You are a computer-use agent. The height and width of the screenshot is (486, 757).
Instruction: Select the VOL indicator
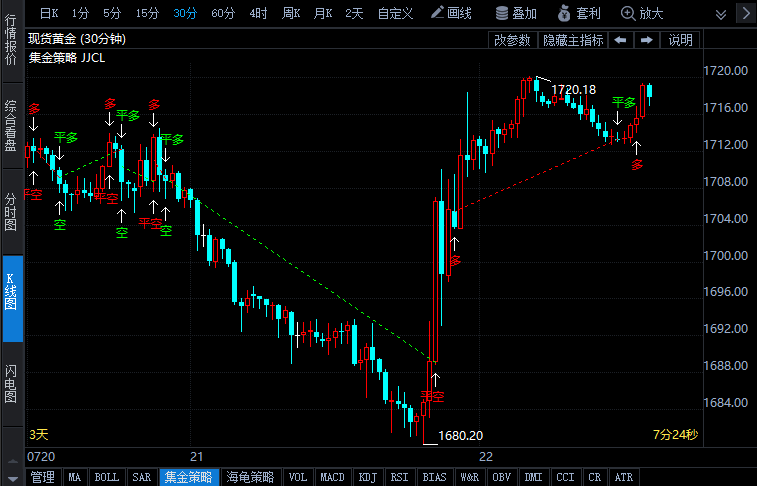pyautogui.click(x=298, y=477)
